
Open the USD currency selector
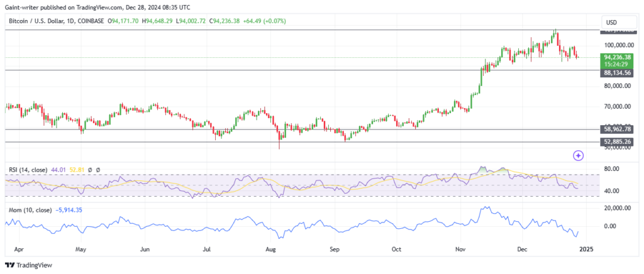click(618, 22)
